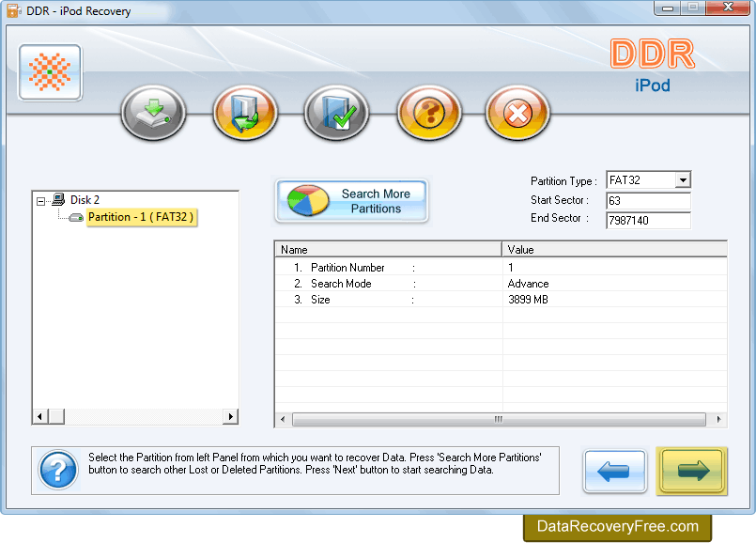The image size is (756, 543).
Task: Click the tree panel scrollbar thumb
Action: 56,416
